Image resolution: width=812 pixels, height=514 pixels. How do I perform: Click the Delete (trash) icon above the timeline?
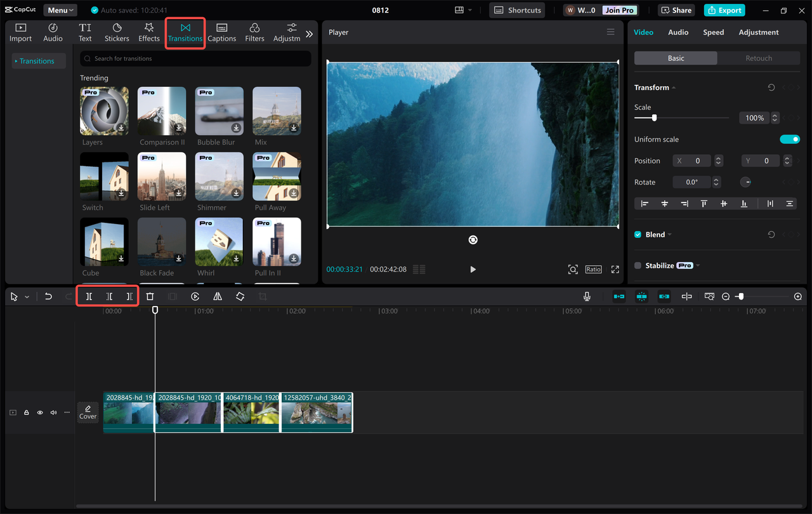(150, 296)
